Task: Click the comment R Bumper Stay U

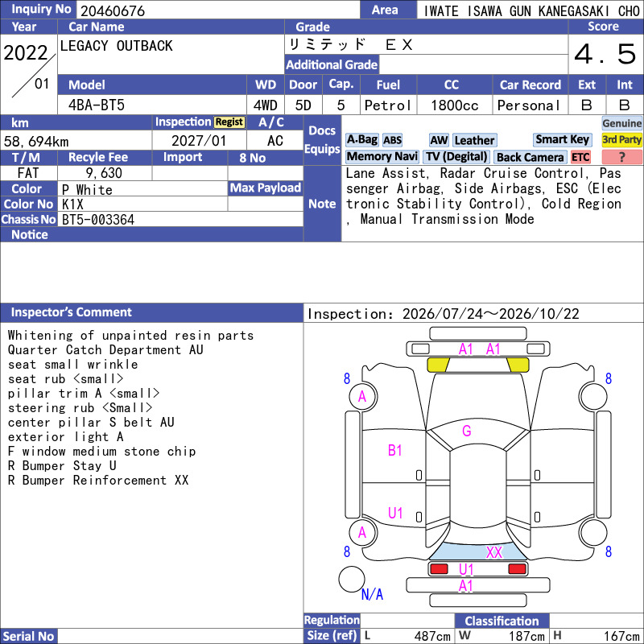Action: coord(62,466)
